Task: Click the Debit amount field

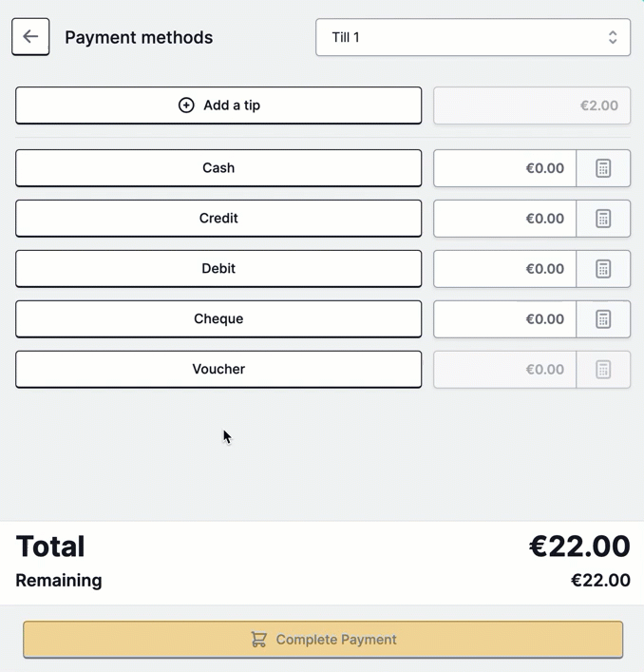Action: [504, 269]
